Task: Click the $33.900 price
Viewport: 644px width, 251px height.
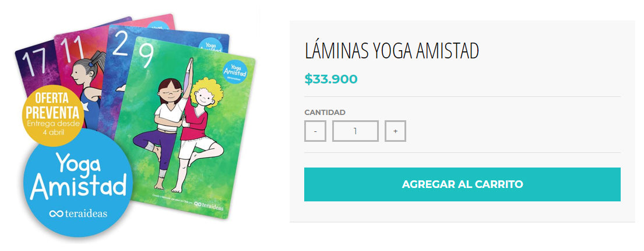Action: tap(331, 79)
